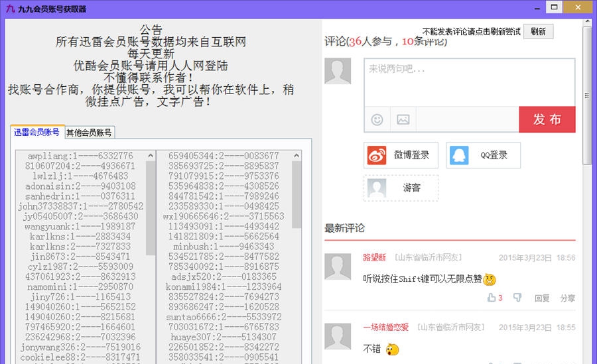Switch to the 其他会员账号 tab
Image resolution: width=597 pixels, height=364 pixels.
click(x=89, y=133)
